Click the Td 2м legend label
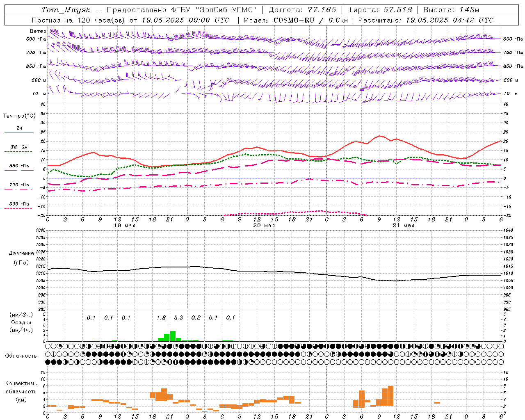 point(19,147)
